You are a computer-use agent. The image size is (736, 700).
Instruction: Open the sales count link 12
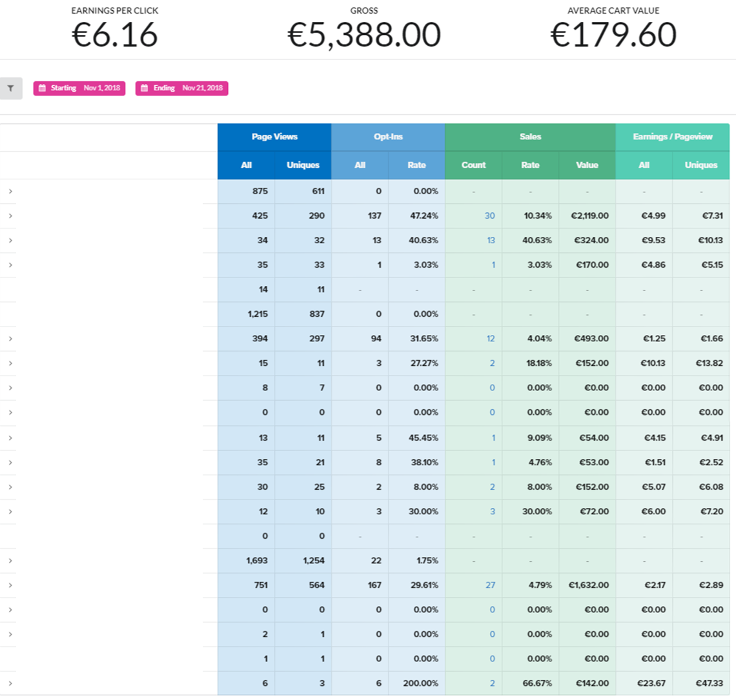point(491,339)
